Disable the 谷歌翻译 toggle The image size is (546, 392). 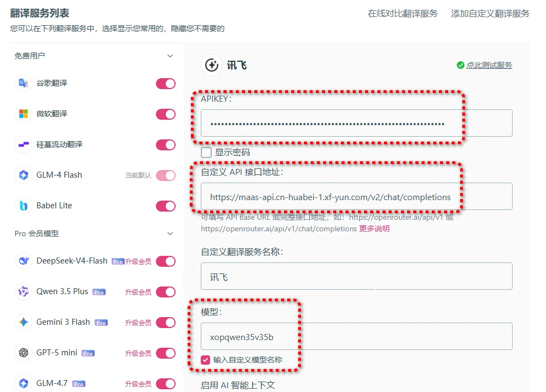tap(166, 84)
